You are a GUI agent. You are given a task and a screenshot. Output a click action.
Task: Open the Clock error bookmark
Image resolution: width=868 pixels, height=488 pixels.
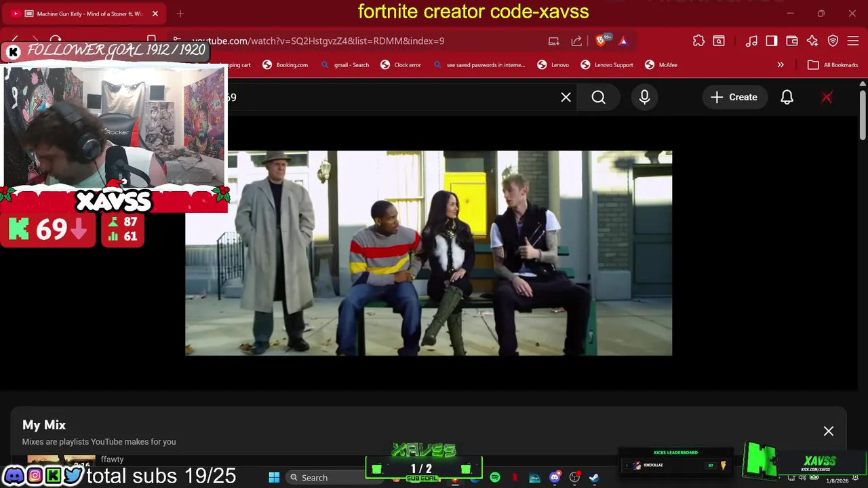tap(401, 65)
